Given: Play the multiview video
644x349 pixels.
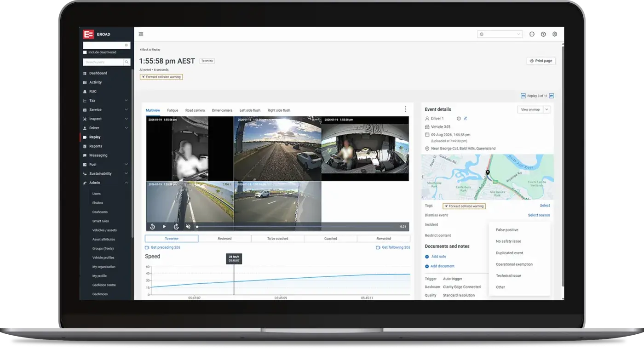Looking at the screenshot, I should 164,227.
